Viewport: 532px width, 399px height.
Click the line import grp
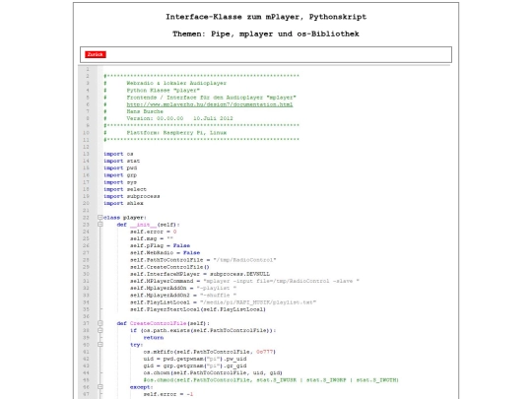click(120, 175)
